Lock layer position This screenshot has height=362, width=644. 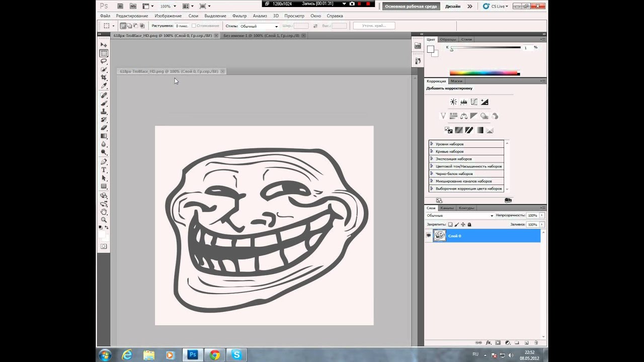pos(463,224)
